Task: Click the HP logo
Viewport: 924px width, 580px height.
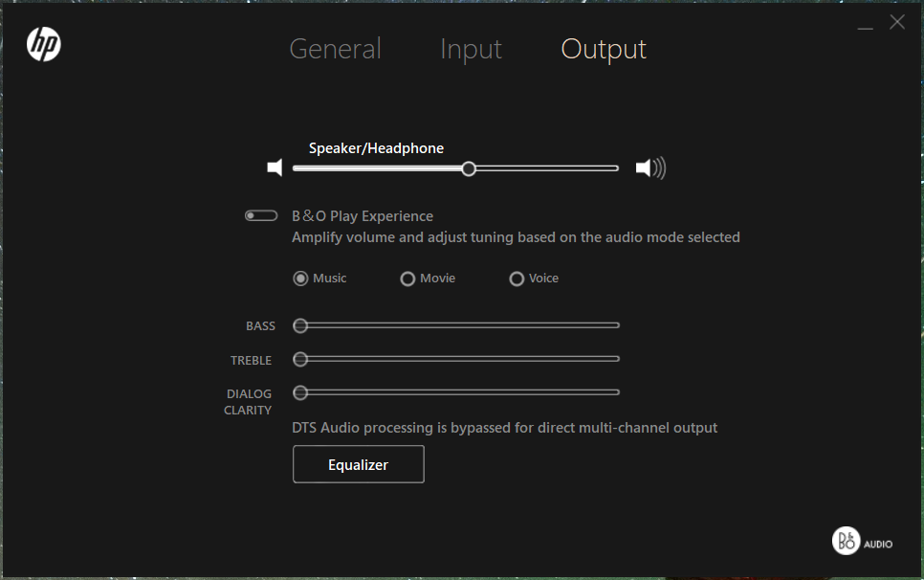Action: pyautogui.click(x=44, y=44)
